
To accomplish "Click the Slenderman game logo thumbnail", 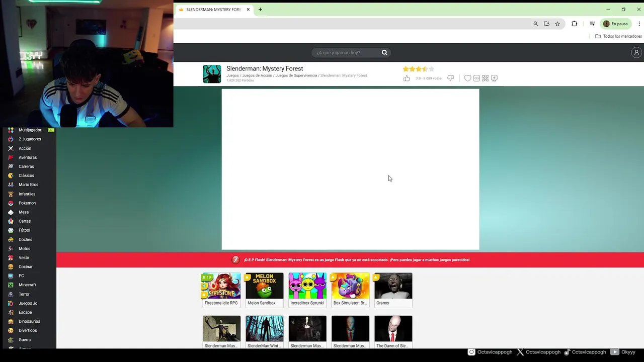I will pyautogui.click(x=212, y=74).
